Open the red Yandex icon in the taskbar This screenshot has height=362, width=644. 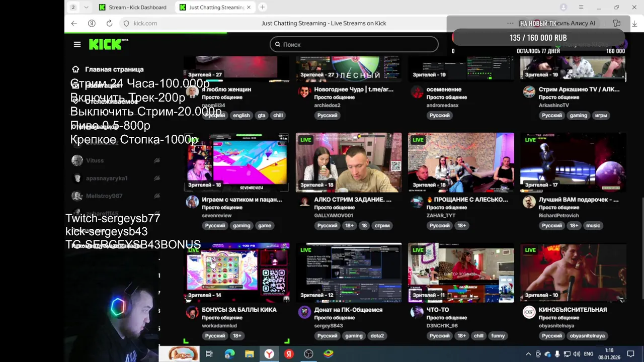289,354
